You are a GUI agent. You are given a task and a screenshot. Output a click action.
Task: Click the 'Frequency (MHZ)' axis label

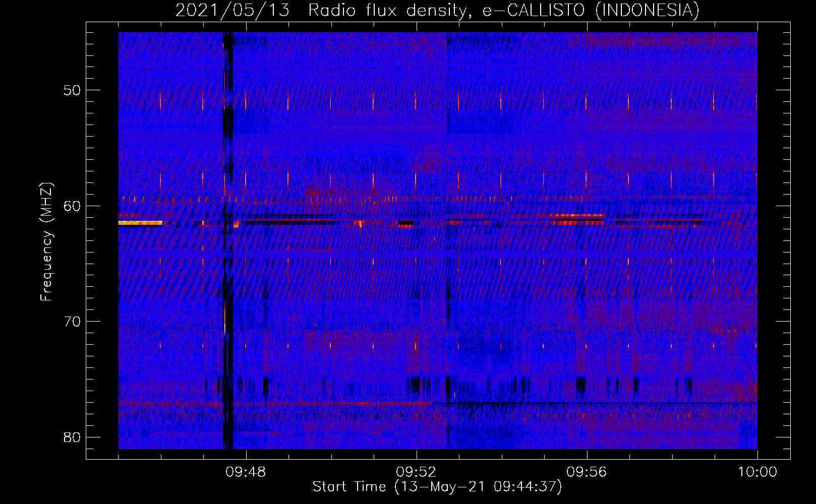coord(46,241)
